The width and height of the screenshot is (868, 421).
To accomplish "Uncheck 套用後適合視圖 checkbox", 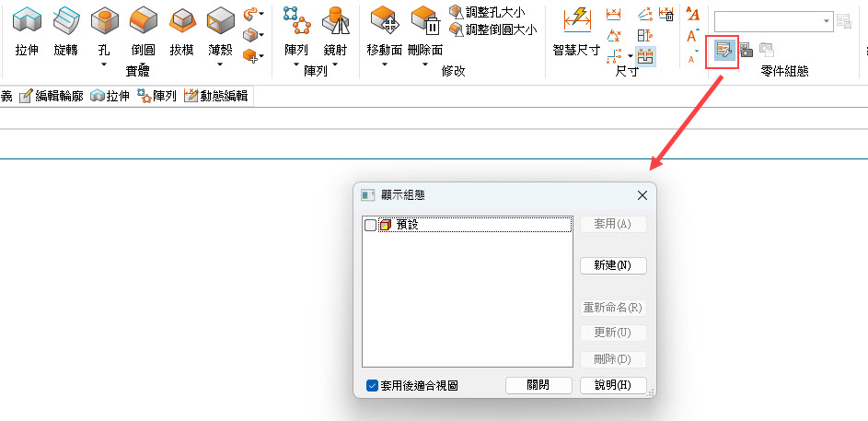I will point(372,386).
